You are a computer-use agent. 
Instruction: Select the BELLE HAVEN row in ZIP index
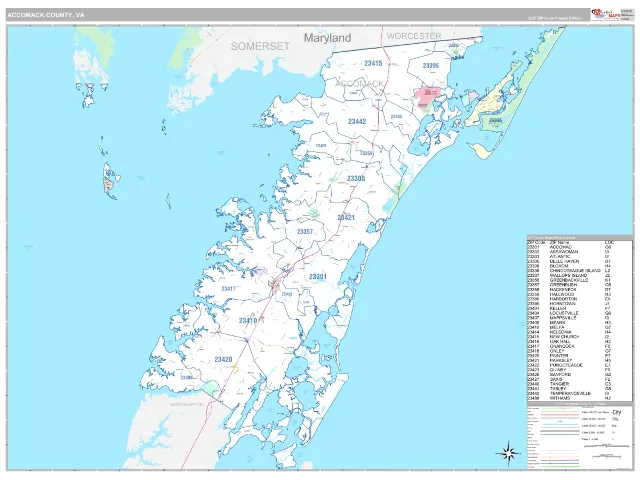click(570, 261)
